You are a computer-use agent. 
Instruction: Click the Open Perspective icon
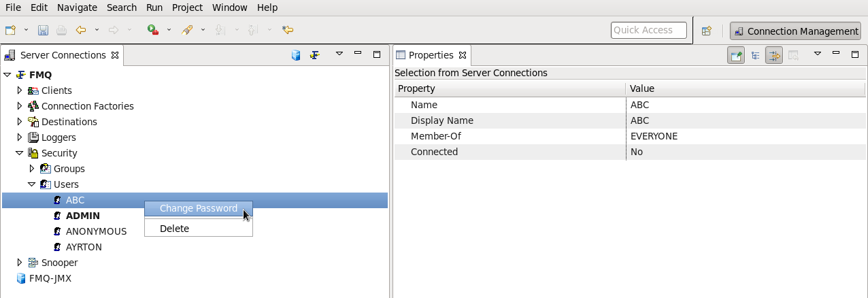tap(707, 31)
